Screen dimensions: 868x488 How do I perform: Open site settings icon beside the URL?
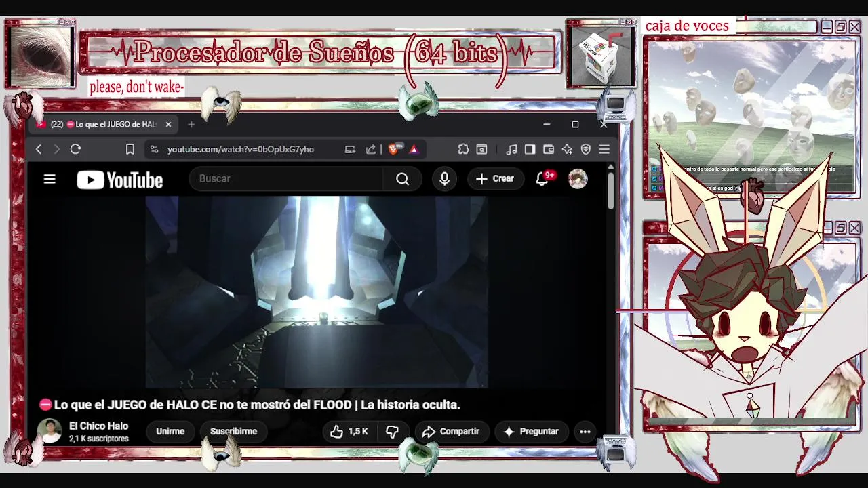pyautogui.click(x=154, y=149)
